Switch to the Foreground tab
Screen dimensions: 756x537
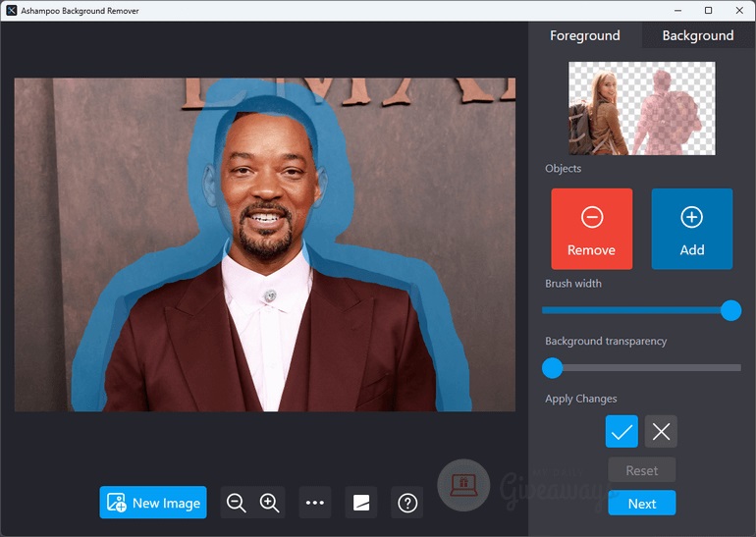coord(585,35)
